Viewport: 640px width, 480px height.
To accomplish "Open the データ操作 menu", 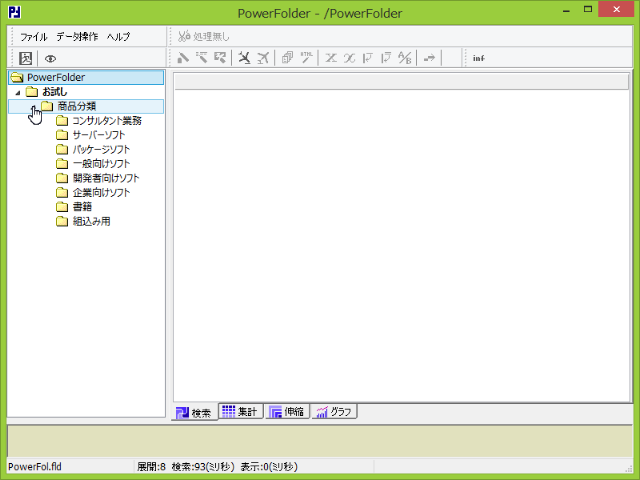I will point(77,37).
